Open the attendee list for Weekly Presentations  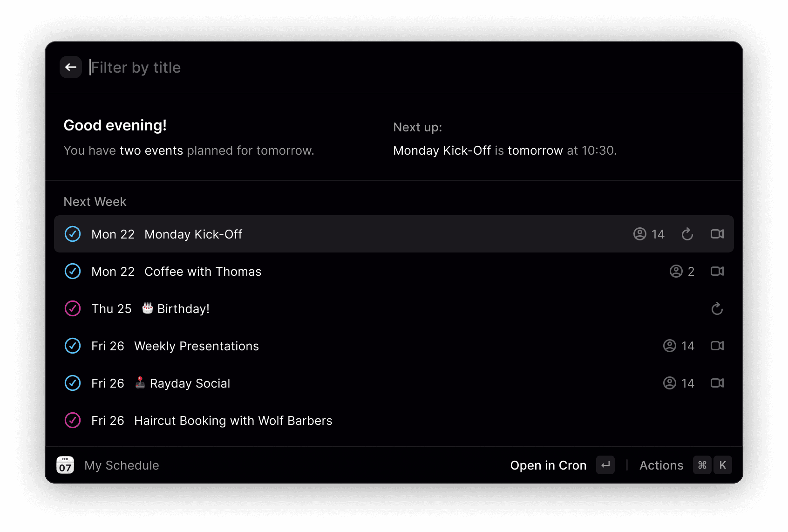click(669, 346)
